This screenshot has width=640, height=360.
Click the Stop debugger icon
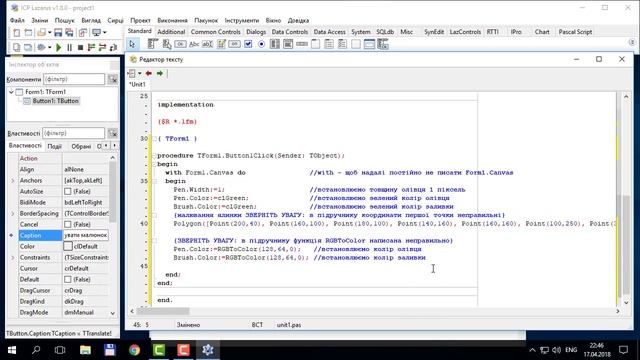80,47
